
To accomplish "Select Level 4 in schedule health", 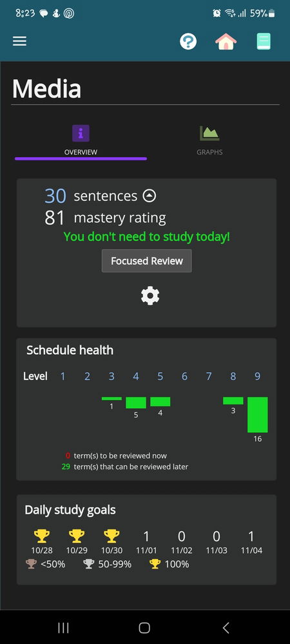I will click(x=136, y=376).
